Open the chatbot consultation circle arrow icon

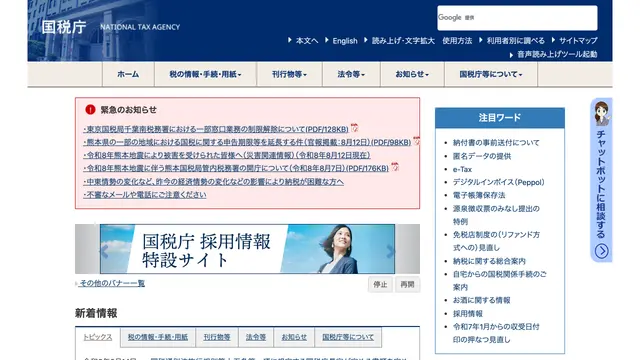click(x=601, y=251)
